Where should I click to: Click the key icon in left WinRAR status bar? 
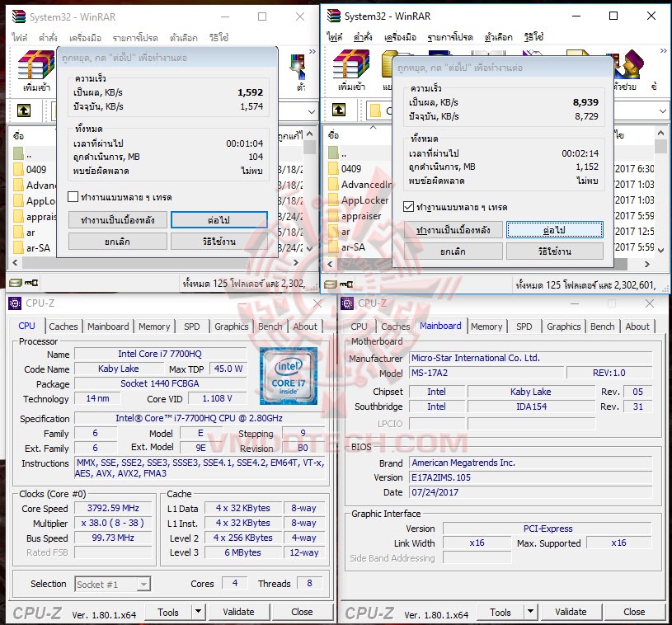click(31, 283)
